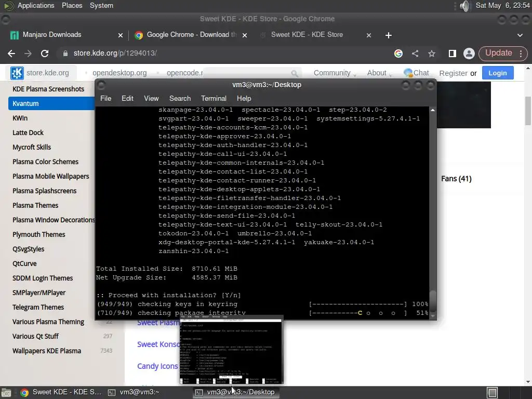Viewport: 532px width, 399px height.
Task: Share this page via share icon
Action: point(415,54)
